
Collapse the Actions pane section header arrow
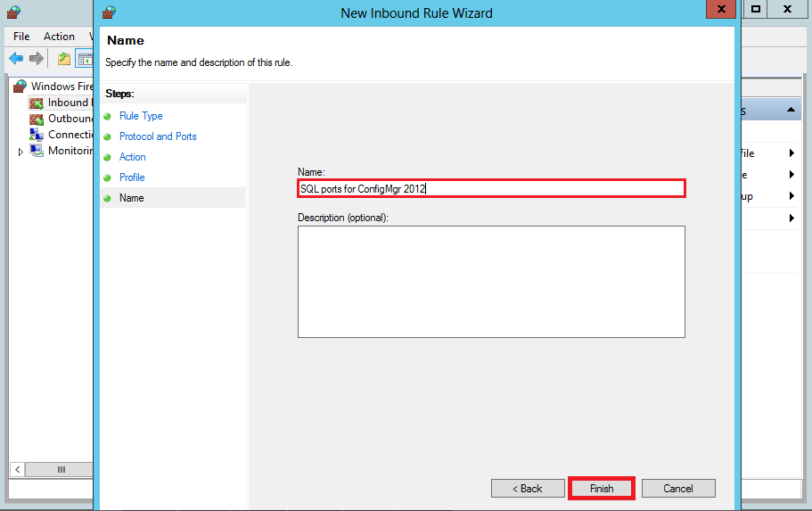790,110
